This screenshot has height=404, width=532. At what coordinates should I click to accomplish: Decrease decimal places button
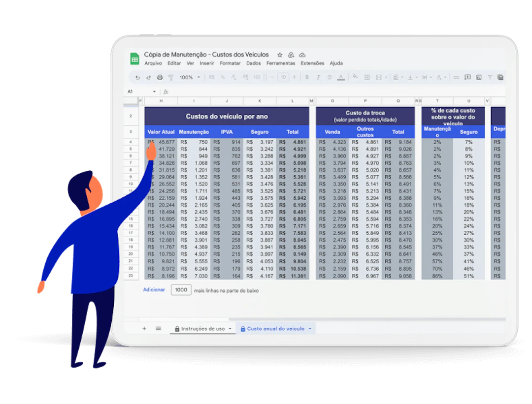pos(234,77)
